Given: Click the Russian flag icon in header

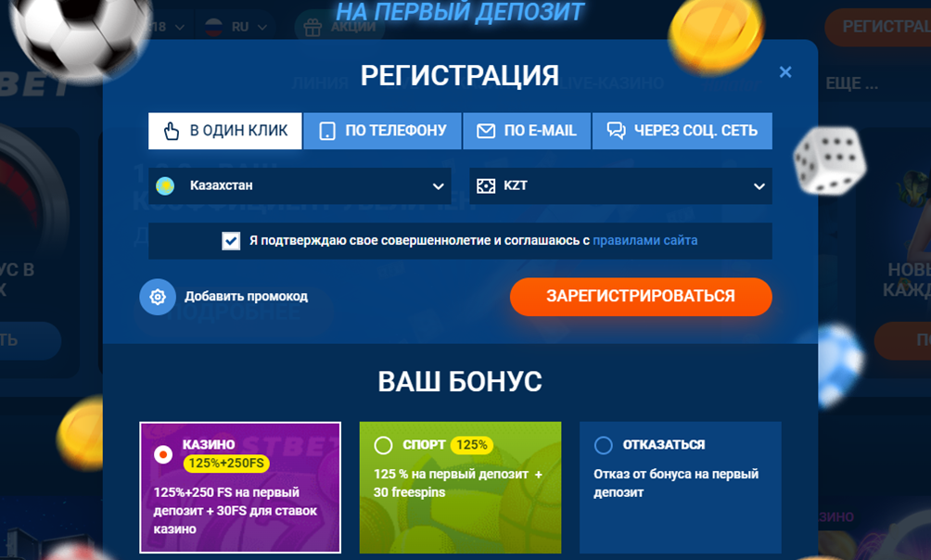Looking at the screenshot, I should point(213,27).
